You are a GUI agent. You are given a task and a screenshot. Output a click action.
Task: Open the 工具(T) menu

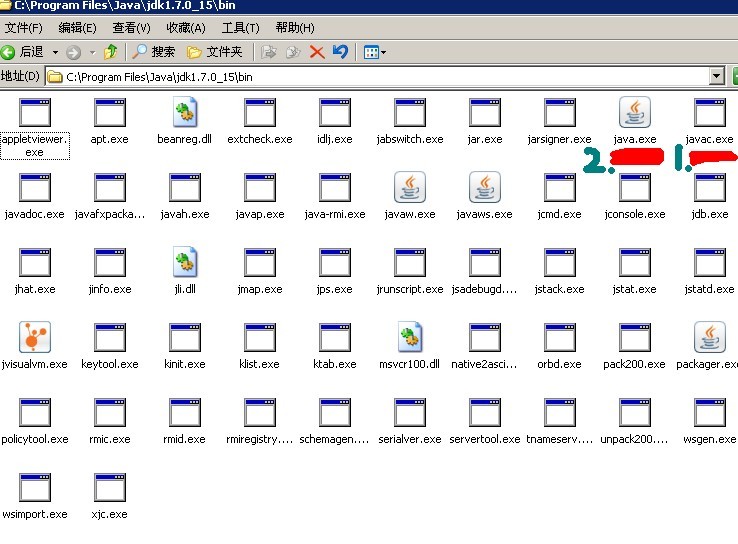point(241,28)
